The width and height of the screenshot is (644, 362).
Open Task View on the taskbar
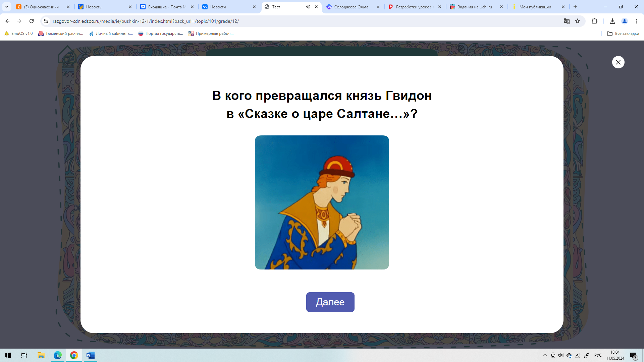[x=24, y=355]
